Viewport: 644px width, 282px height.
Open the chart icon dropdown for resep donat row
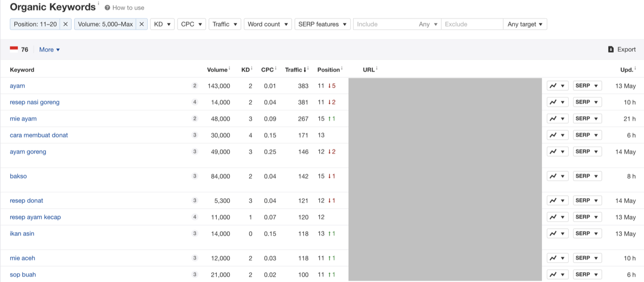pyautogui.click(x=558, y=200)
